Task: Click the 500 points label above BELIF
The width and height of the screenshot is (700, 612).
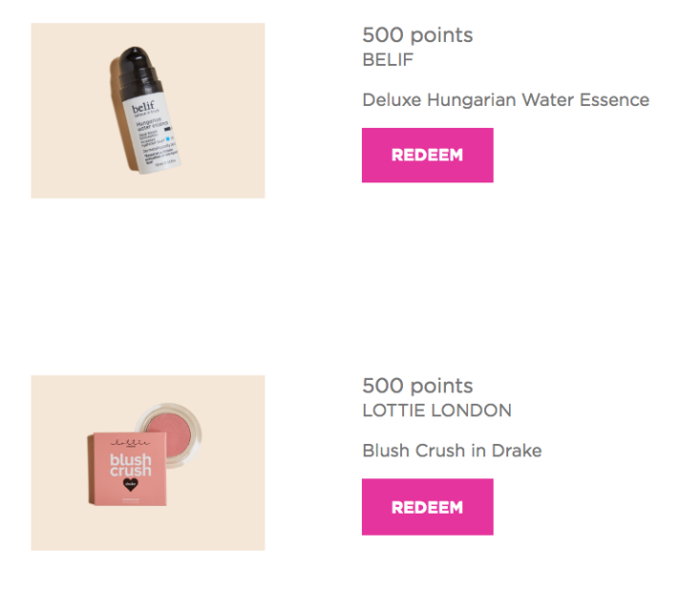Action: click(x=417, y=34)
